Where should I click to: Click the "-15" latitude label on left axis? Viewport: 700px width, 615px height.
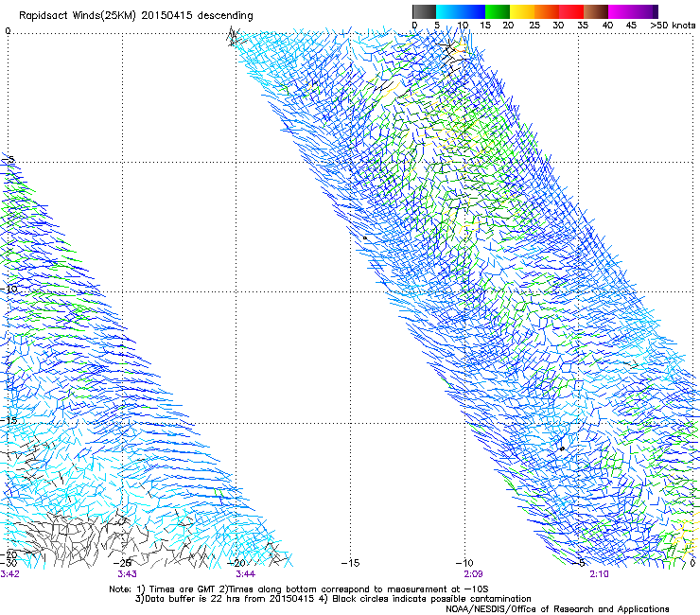point(9,420)
